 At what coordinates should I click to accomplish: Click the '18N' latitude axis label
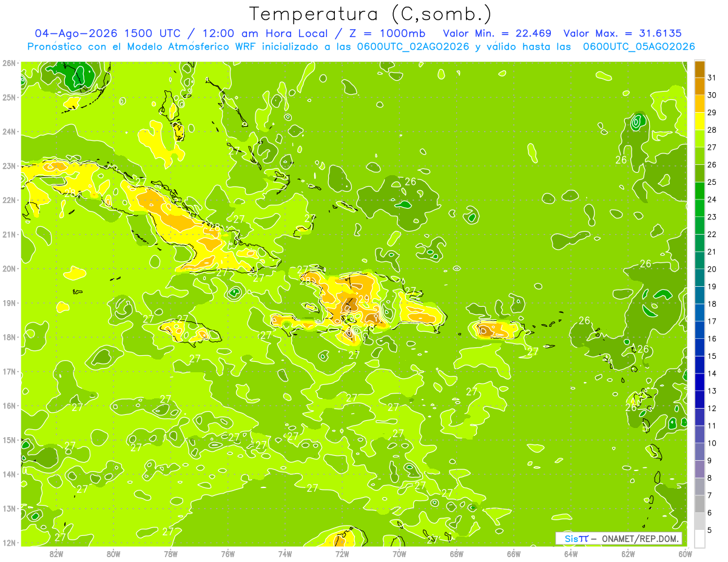(8, 337)
